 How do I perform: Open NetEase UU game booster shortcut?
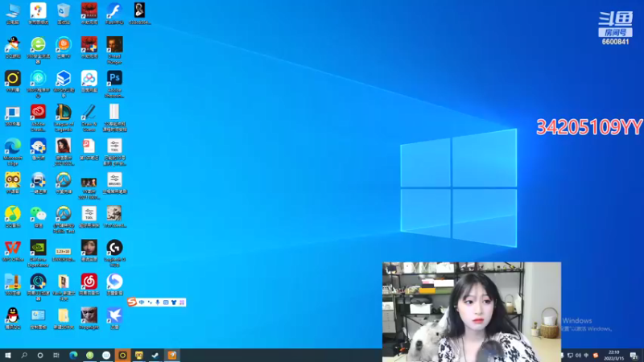point(38,287)
